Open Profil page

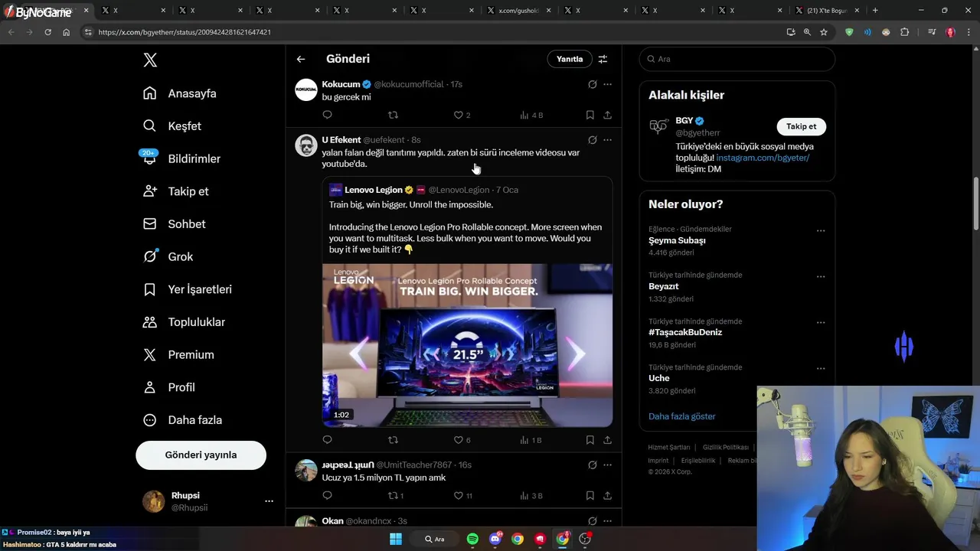coord(169,387)
